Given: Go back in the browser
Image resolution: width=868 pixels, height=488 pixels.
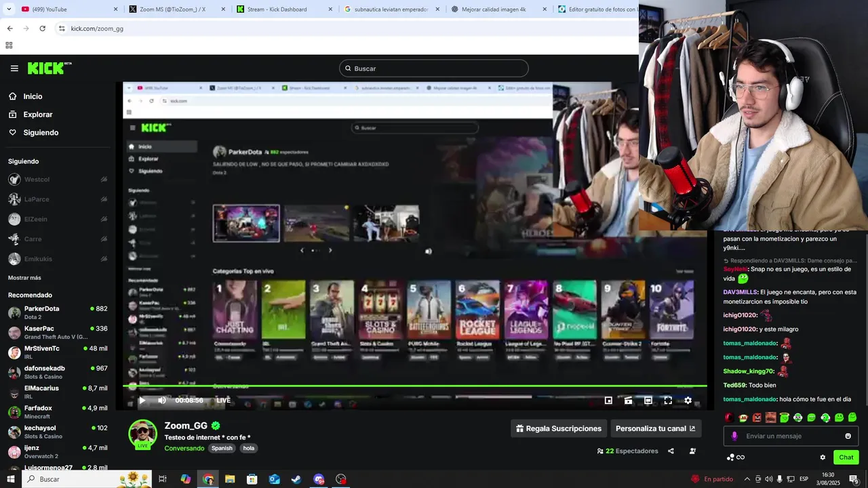Looking at the screenshot, I should [9, 28].
